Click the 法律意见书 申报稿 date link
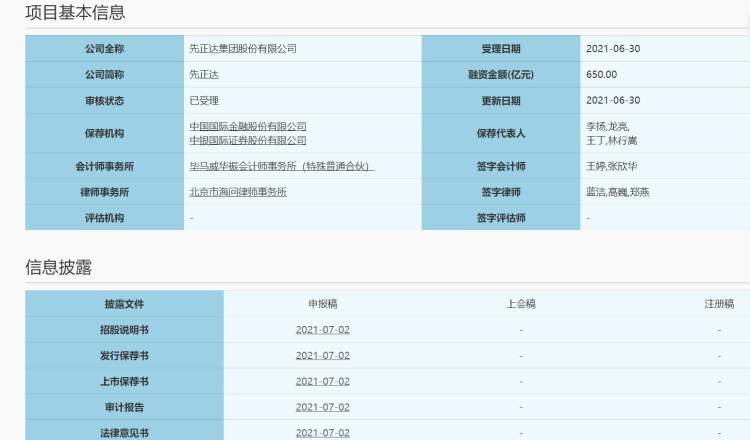The image size is (750, 440). point(322,433)
